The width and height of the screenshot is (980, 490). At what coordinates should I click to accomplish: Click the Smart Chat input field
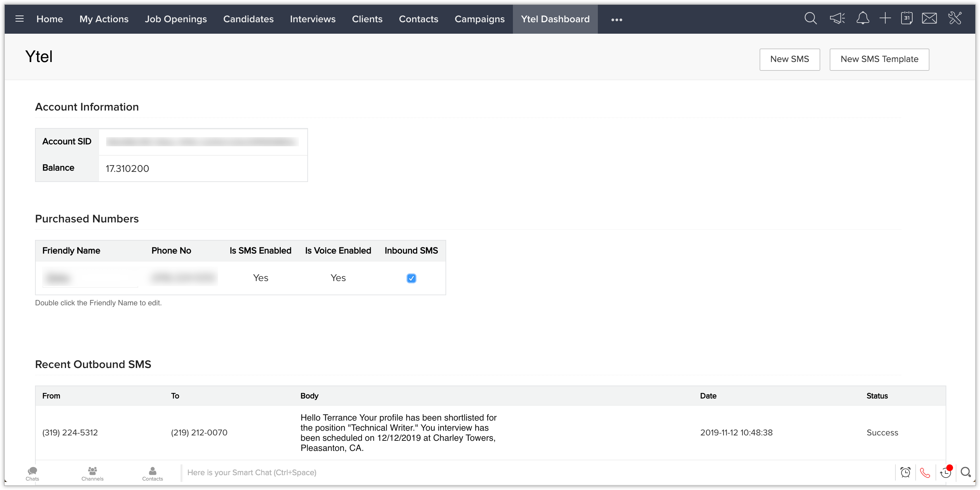coord(532,472)
